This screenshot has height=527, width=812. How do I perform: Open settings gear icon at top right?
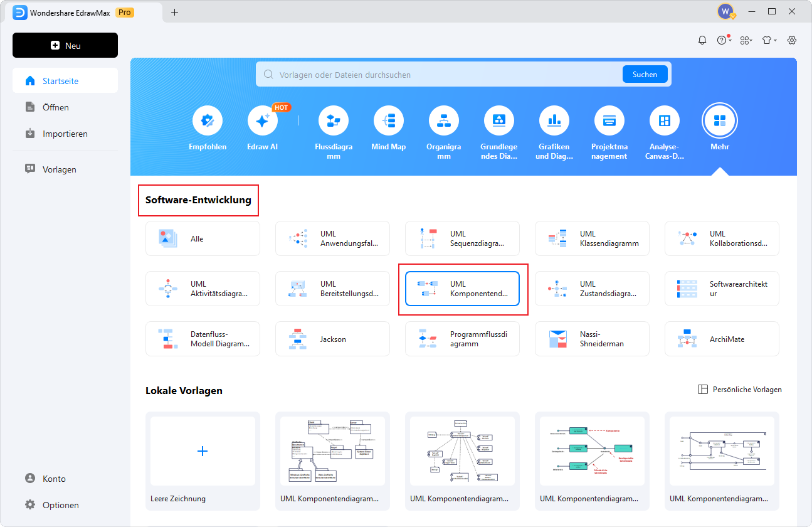click(792, 40)
